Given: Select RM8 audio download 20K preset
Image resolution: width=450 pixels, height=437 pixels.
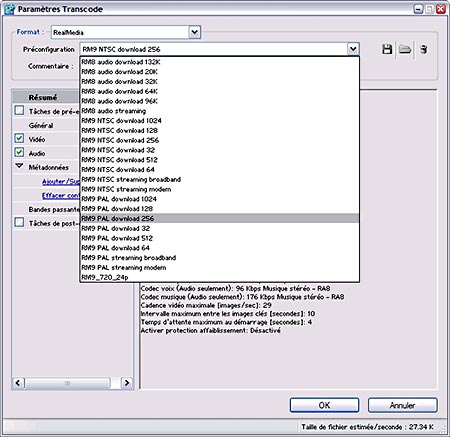Looking at the screenshot, I should point(219,72).
